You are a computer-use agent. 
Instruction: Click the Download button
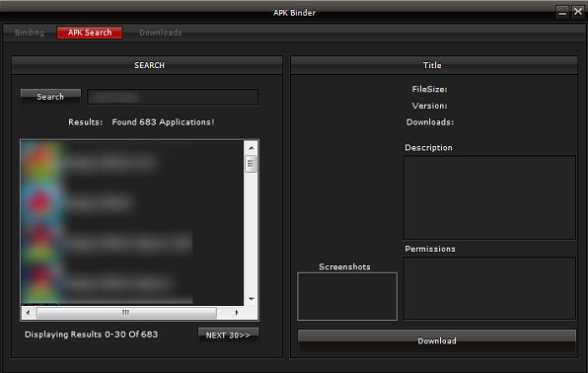(x=437, y=340)
